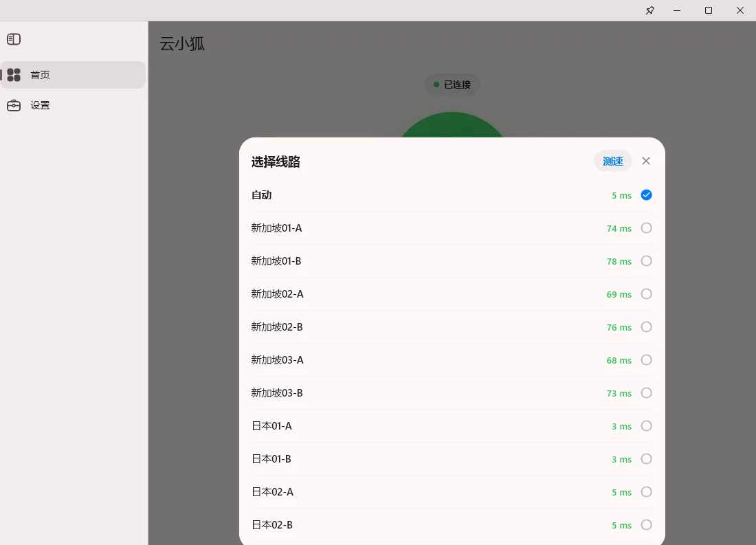Click the 云小狐 app title
756x545 pixels.
point(182,44)
